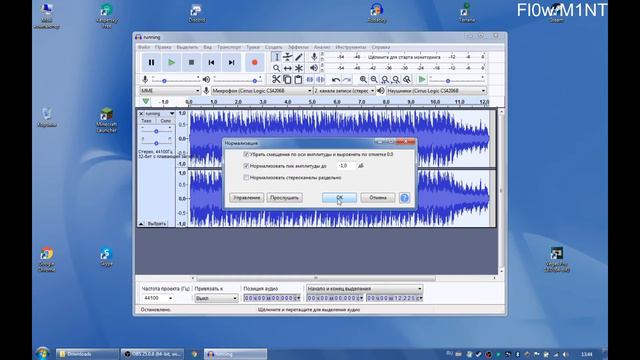
Task: Start playback with the green Play button
Action: tap(171, 62)
